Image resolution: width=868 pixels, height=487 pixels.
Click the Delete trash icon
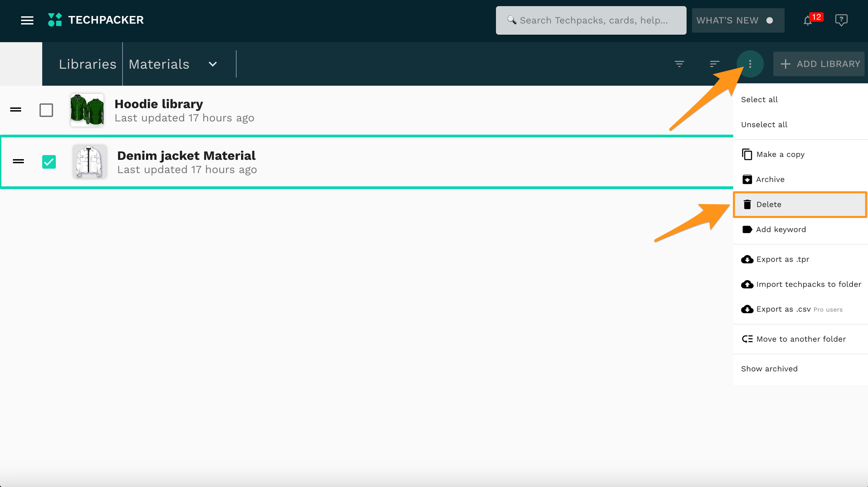(x=747, y=204)
